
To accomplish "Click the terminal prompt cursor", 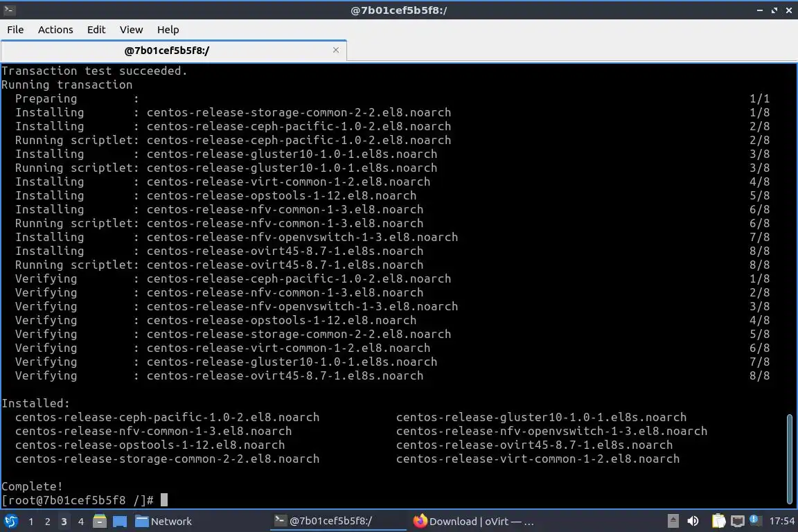I will click(x=164, y=500).
